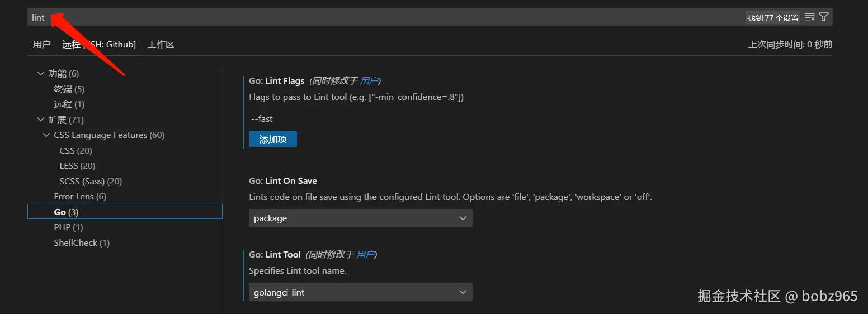This screenshot has width=868, height=314.
Task: Click the 添加项 button under Lint Flags
Action: coord(273,139)
